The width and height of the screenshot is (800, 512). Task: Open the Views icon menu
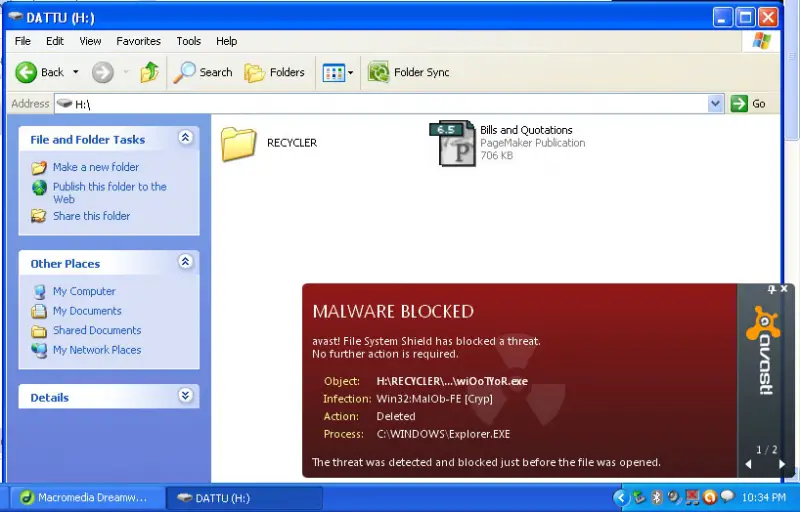pyautogui.click(x=338, y=73)
